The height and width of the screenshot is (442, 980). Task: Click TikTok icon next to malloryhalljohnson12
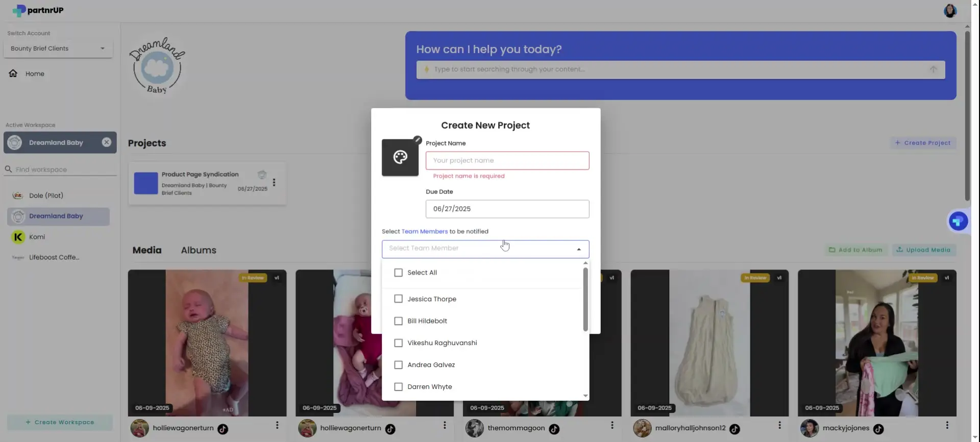734,429
